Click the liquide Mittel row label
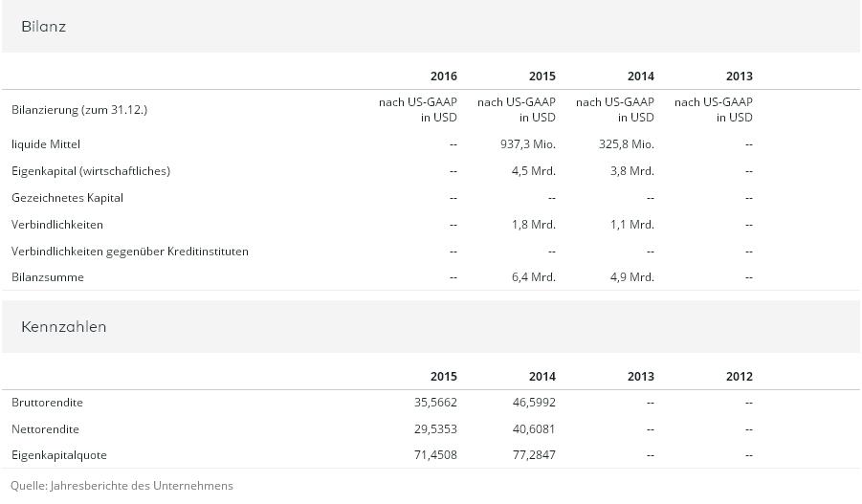 (46, 144)
